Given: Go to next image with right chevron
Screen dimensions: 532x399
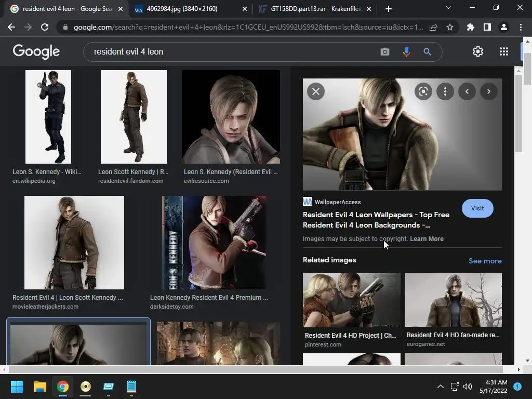Looking at the screenshot, I should pos(488,92).
